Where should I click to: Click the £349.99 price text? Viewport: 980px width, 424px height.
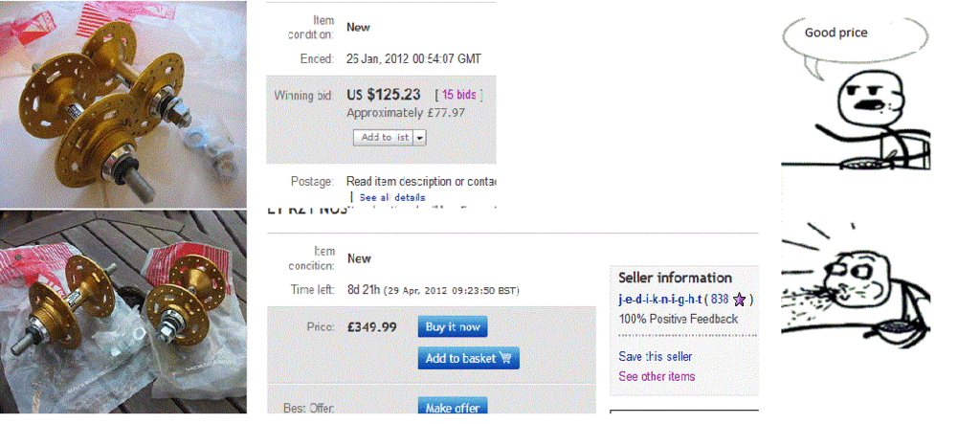(372, 327)
